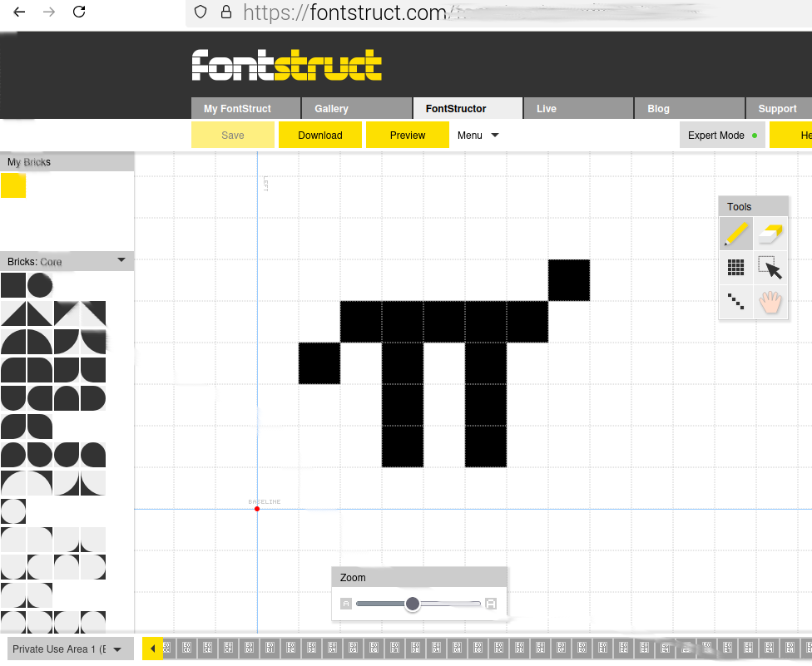The image size is (812, 666).
Task: Pick the Line drawing tool
Action: (x=735, y=301)
